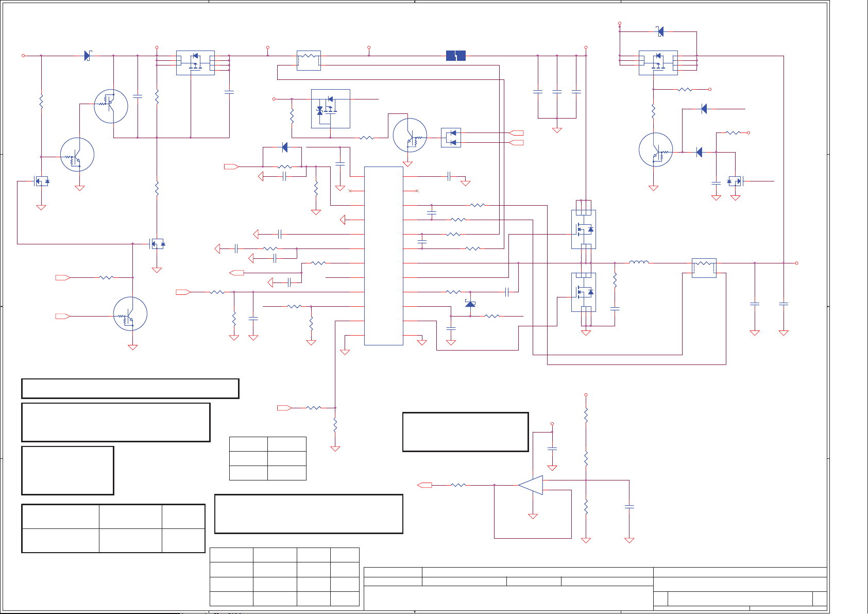868x614 pixels.
Task: Click the empty note box beside op-amp
Action: click(x=465, y=432)
